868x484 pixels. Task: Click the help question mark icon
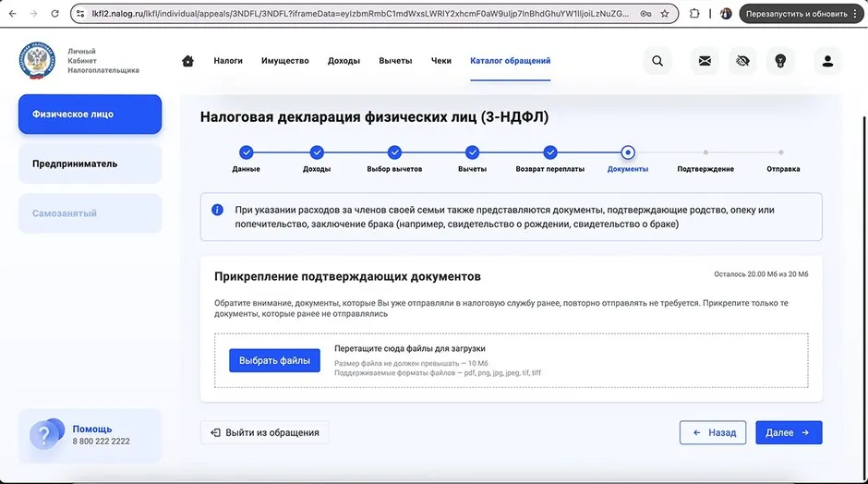(45, 435)
